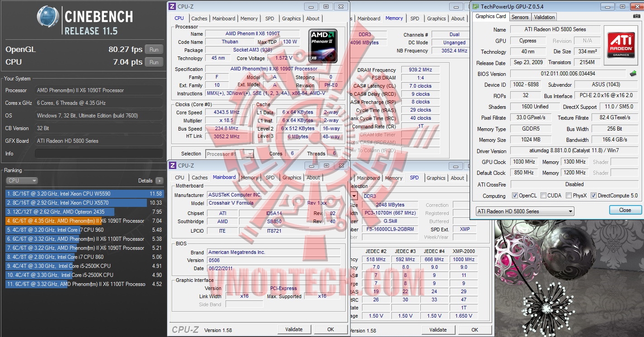Viewport: 644px width, 337px height.
Task: Click the TechPowerUp GPU-Z title bar icon
Action: pos(475,6)
